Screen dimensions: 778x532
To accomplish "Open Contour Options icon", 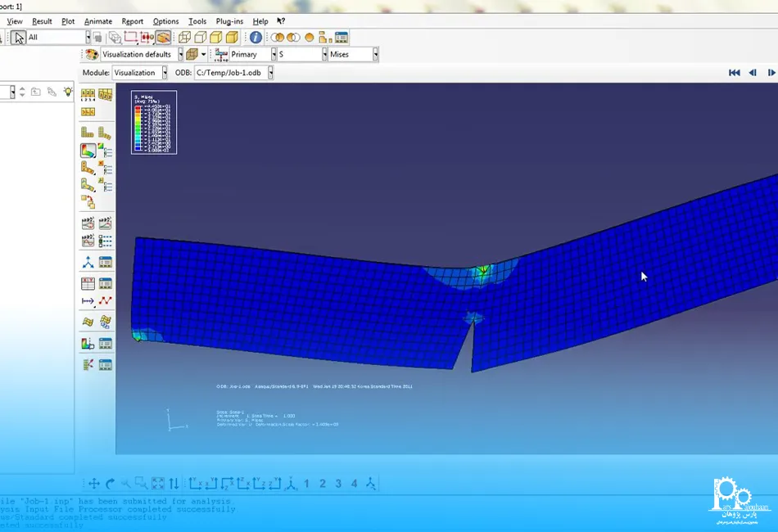I will [x=105, y=151].
